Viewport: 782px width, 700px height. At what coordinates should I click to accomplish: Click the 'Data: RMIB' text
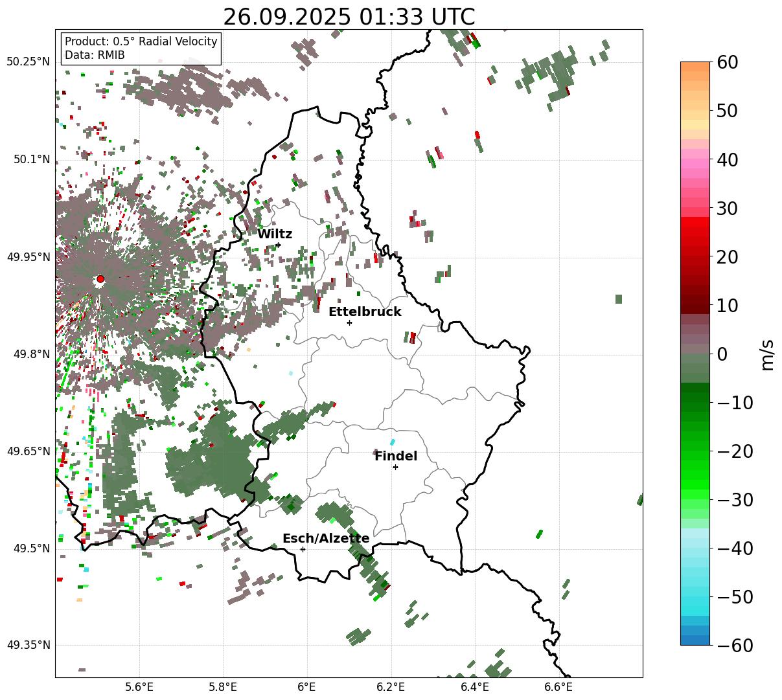click(x=95, y=56)
